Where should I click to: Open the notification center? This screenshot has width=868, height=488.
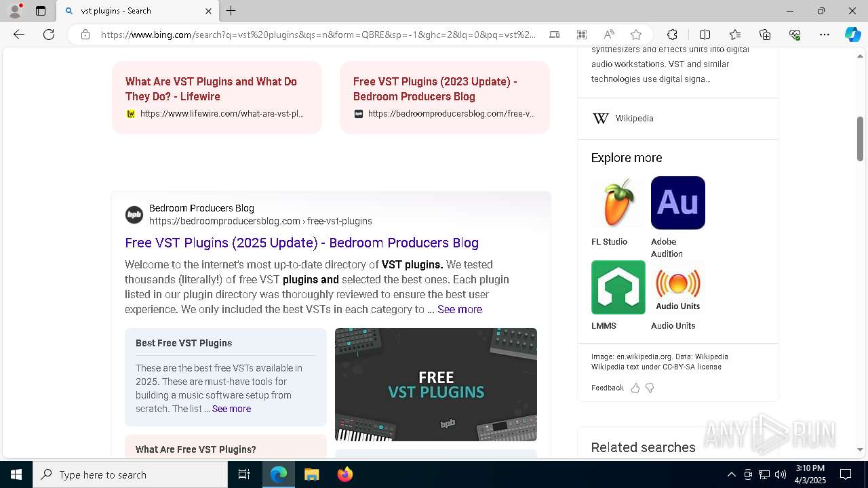click(846, 474)
